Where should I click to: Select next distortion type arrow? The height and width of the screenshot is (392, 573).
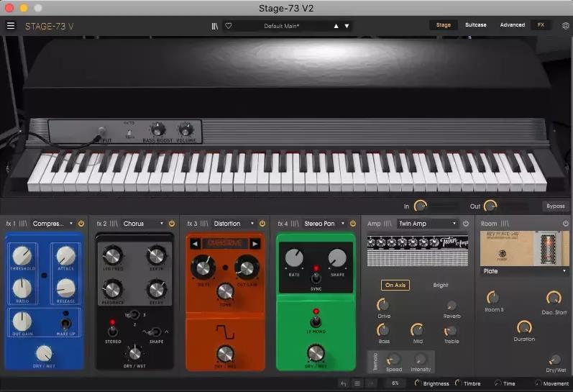tap(255, 244)
